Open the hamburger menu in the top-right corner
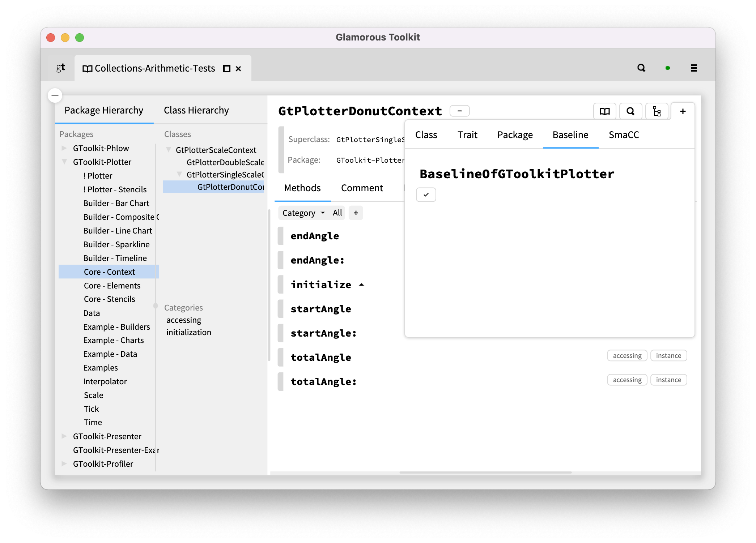Viewport: 756px width, 543px height. tap(694, 68)
